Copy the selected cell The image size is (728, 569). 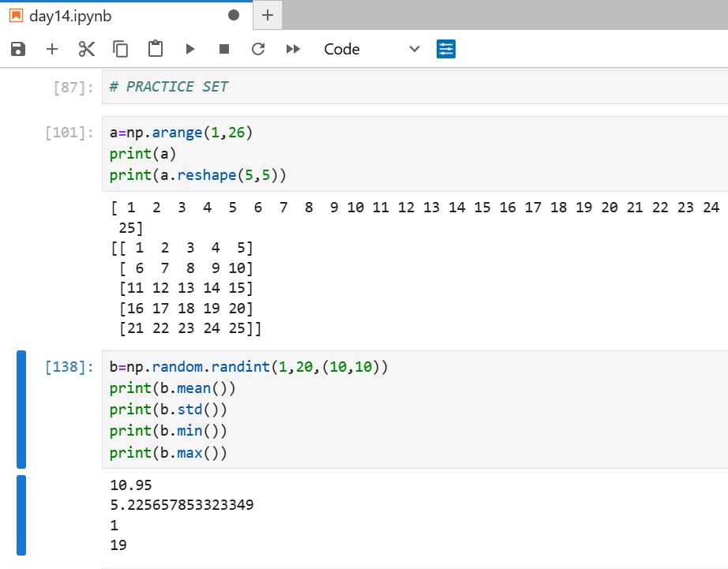(x=120, y=48)
